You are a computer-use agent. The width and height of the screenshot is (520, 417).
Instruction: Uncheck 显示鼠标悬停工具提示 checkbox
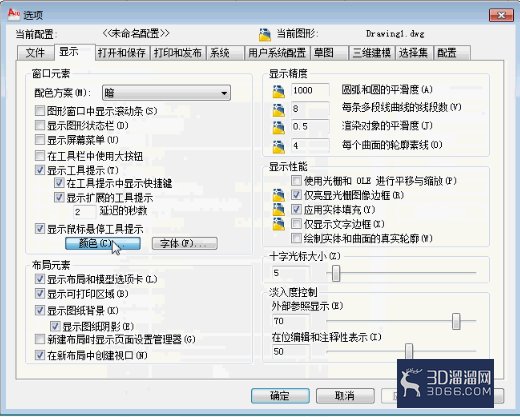(40, 229)
